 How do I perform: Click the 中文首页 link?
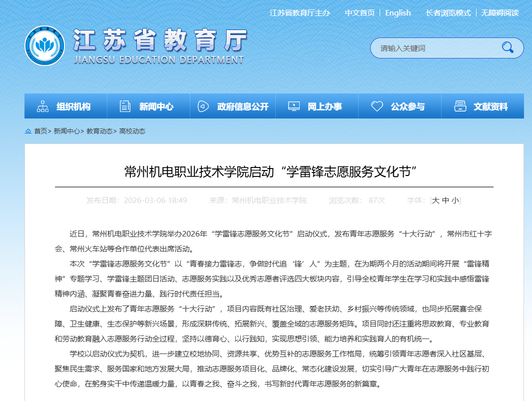point(360,13)
